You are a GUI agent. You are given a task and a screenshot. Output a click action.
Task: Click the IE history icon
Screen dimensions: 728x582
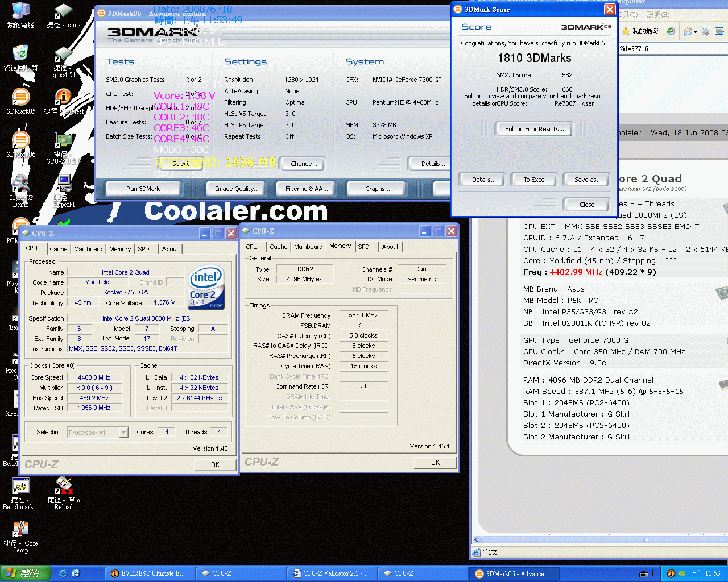click(x=671, y=31)
